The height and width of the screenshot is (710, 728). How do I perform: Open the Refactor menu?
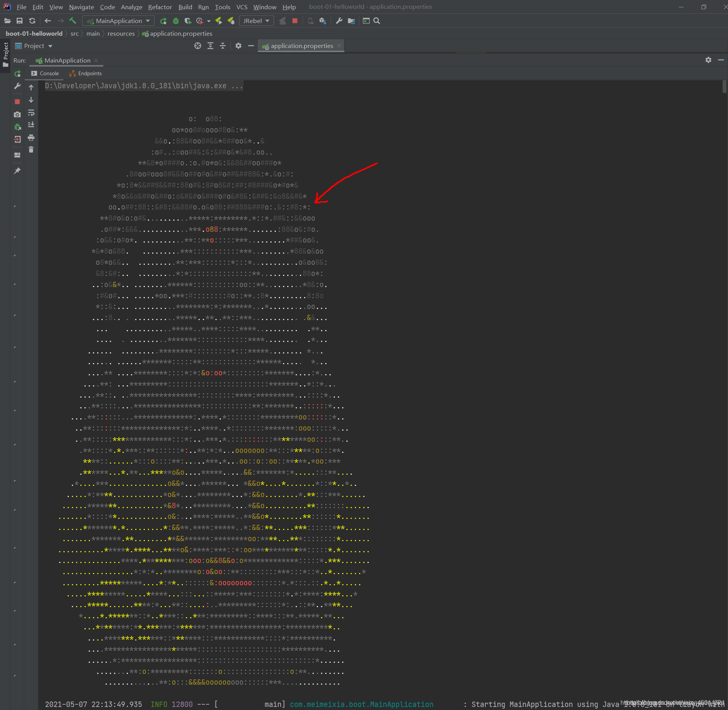tap(160, 7)
